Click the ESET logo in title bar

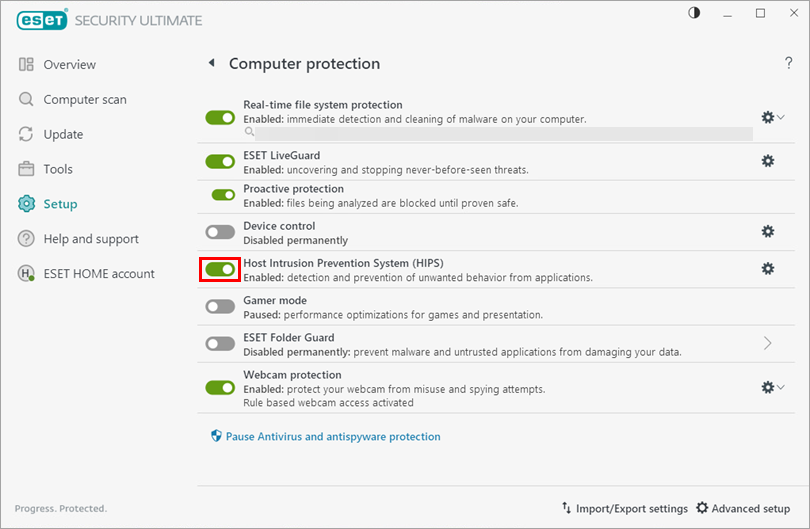coord(40,20)
